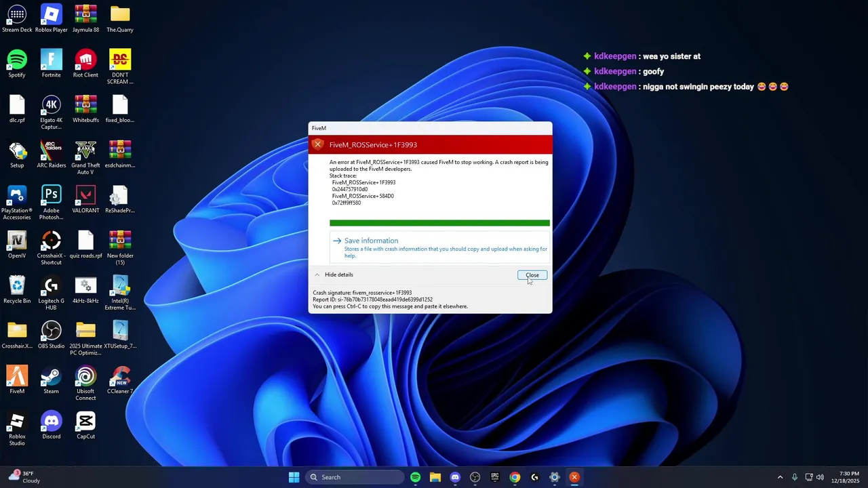Select the PlayStation Accessories icon
Viewport: 868px width, 488px height.
click(17, 203)
